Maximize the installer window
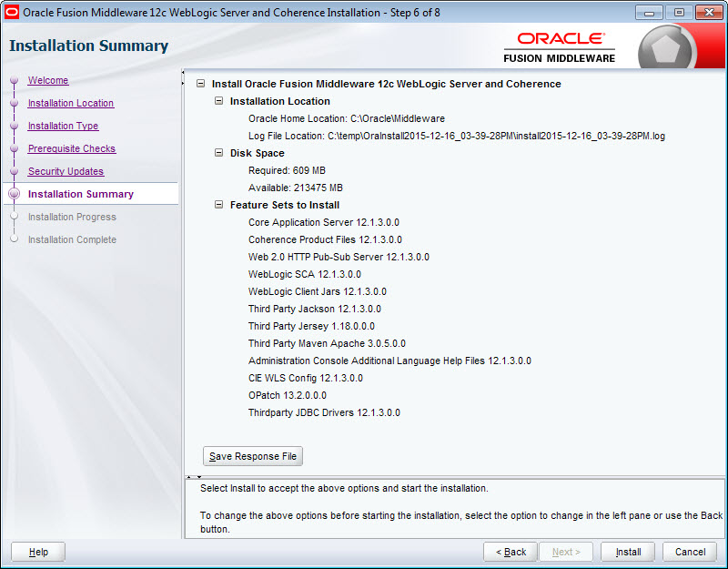728x569 pixels. pyautogui.click(x=679, y=13)
